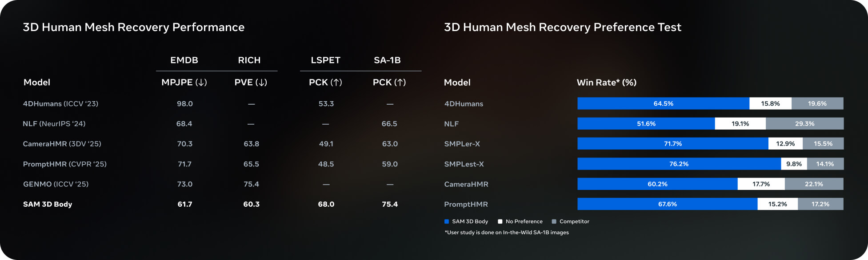
Task: Click the gray Competitor legend square
Action: point(554,221)
